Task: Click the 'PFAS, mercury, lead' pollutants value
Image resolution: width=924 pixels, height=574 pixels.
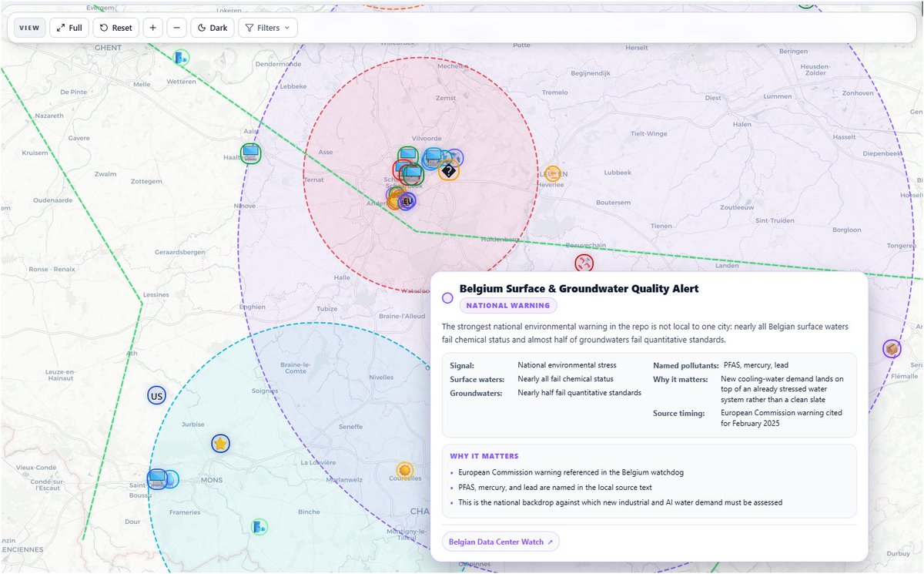Action: tap(756, 365)
